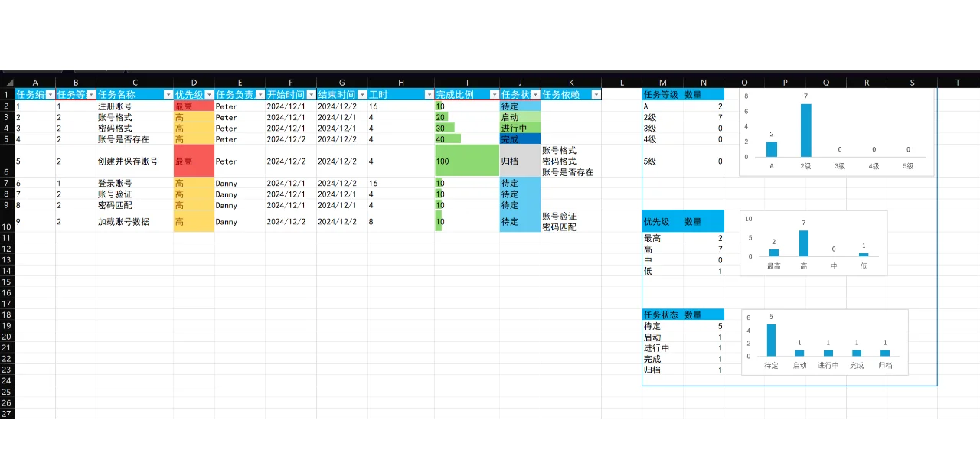
Task: Select the task status bar chart
Action: tap(825, 342)
